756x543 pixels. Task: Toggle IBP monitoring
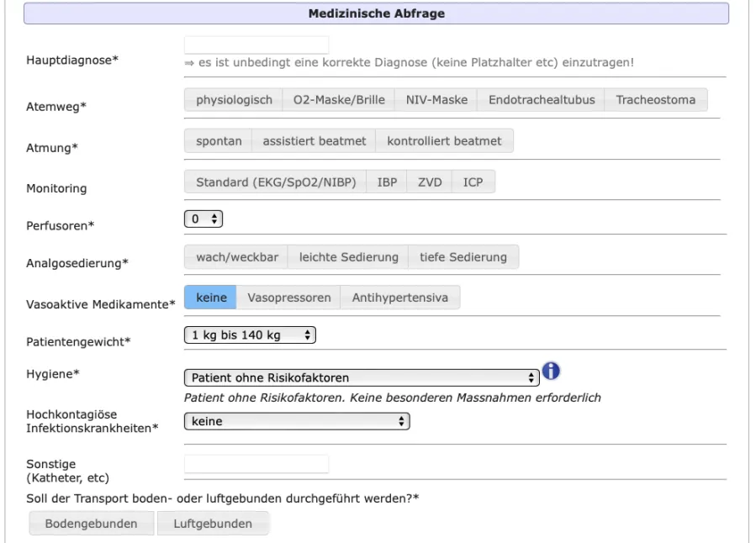coord(387,182)
